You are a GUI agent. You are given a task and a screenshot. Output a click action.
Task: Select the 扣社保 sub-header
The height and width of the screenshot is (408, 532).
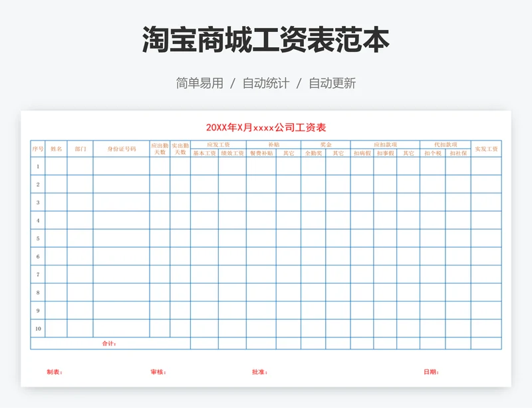click(458, 153)
